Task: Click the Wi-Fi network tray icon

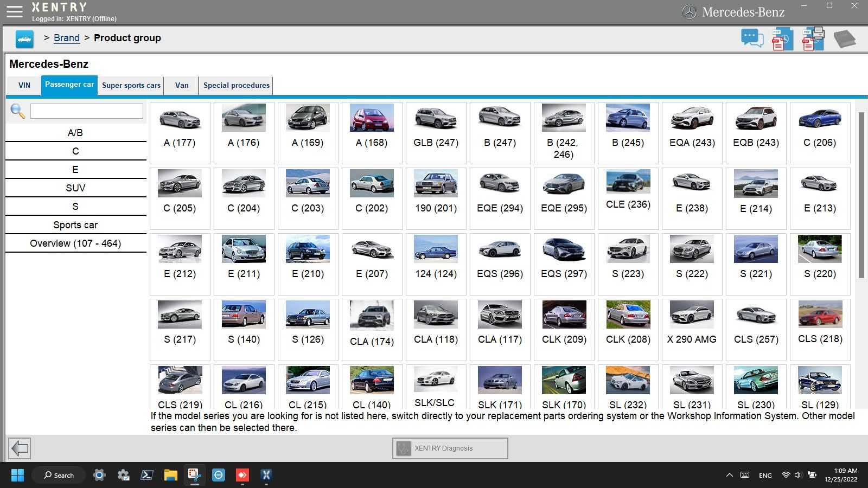Action: 786,475
